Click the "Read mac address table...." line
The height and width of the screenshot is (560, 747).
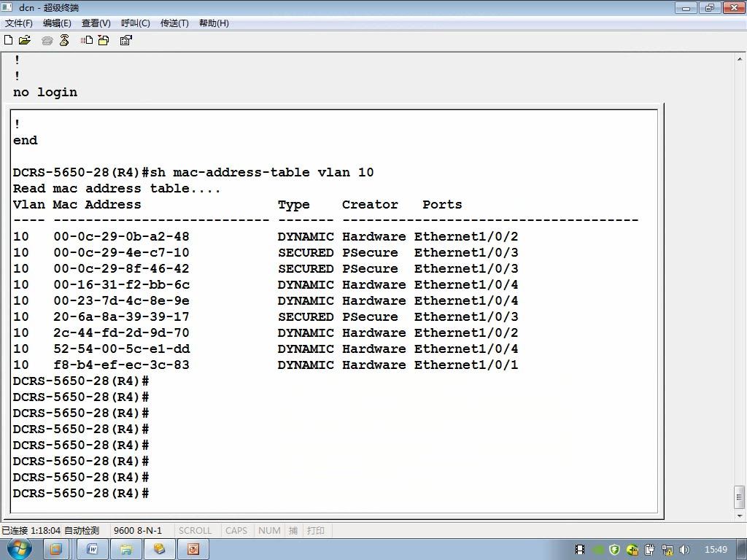(117, 189)
